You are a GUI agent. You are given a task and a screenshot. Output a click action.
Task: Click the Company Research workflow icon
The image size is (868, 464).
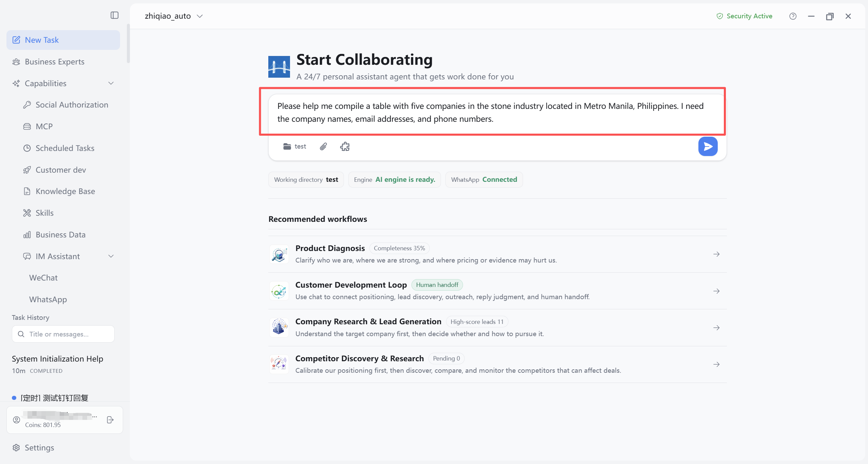279,327
